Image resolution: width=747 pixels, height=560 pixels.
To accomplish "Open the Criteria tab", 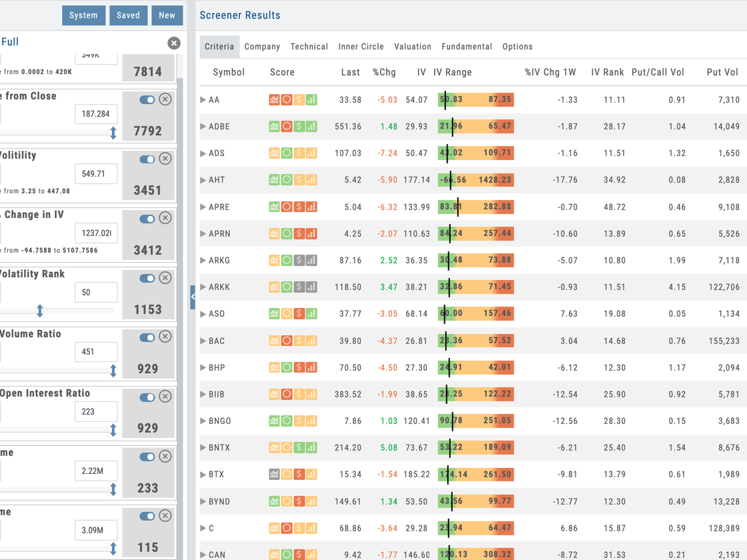I will click(219, 47).
